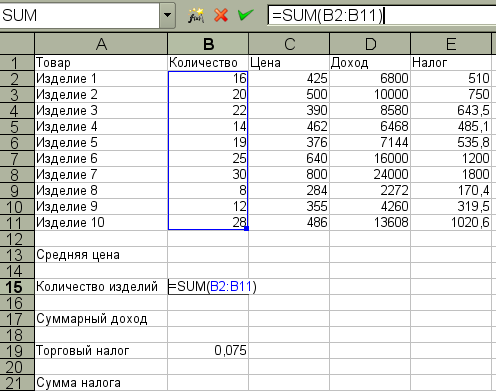Screen dimensions: 496x391
Task: Click cell containing =SUM(B2:B11) formula
Action: tap(208, 287)
